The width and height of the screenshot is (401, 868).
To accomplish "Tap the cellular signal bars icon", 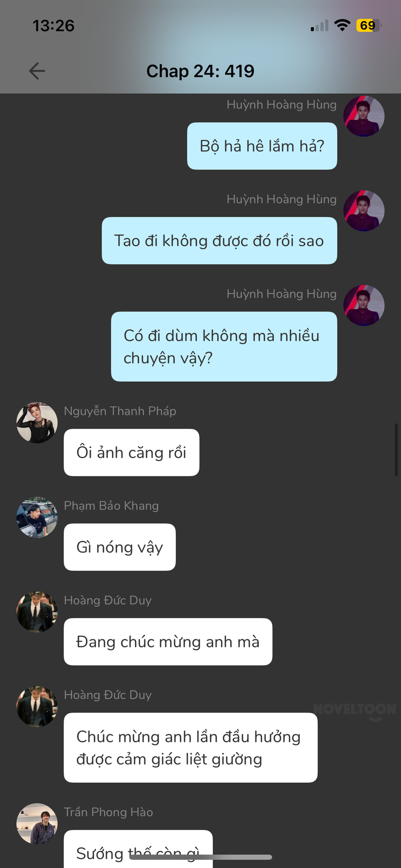I will coord(320,26).
